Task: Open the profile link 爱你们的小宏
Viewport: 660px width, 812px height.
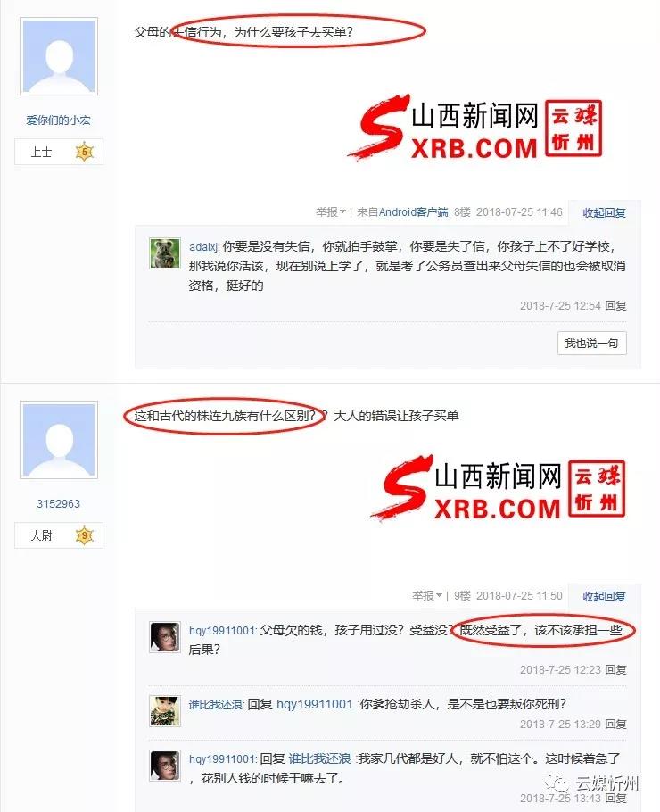Action: 58,120
